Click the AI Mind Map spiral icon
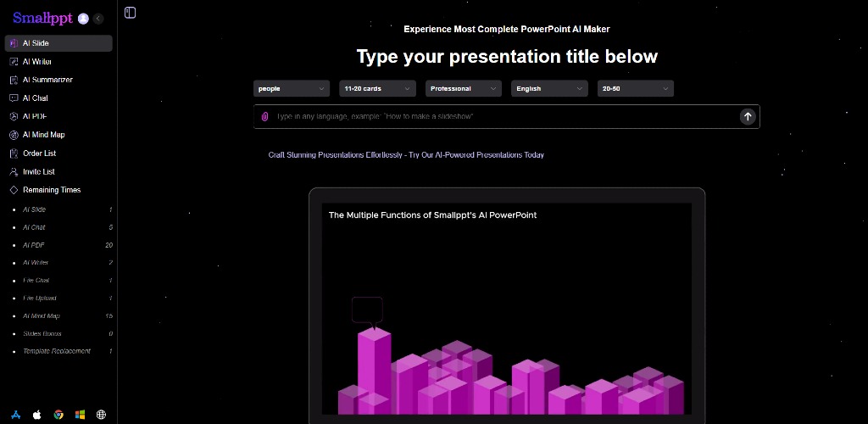Image resolution: width=868 pixels, height=424 pixels. (x=14, y=135)
